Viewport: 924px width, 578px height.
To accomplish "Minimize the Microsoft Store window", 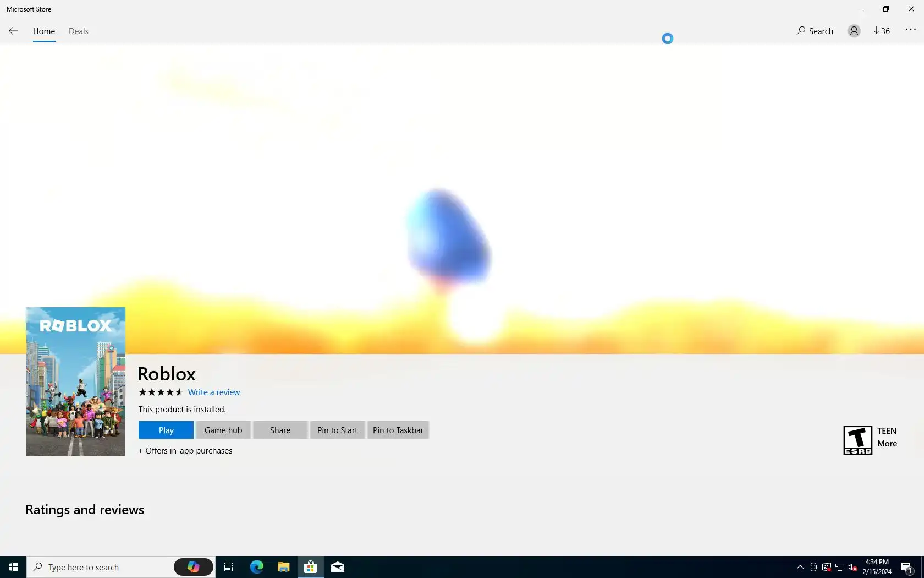I will click(861, 9).
